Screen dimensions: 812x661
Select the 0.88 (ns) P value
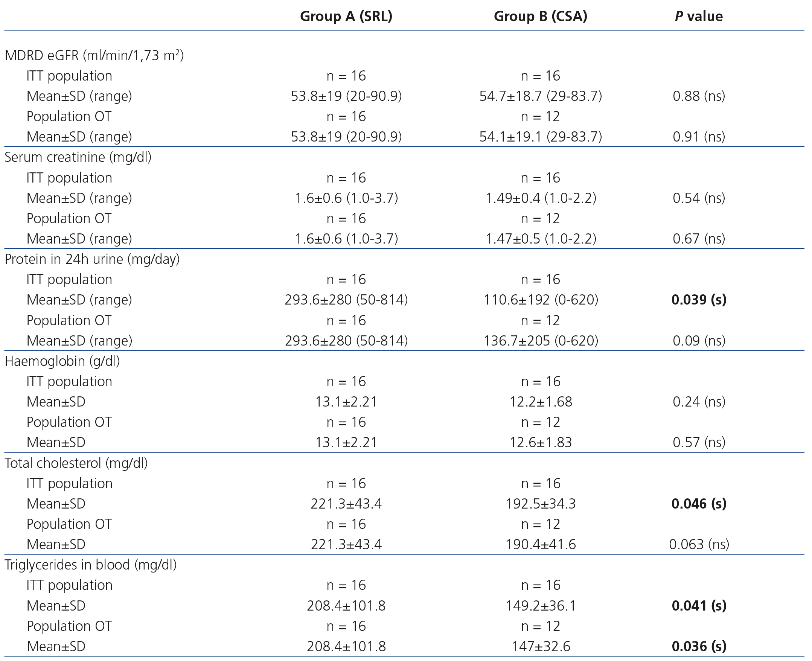pos(699,96)
